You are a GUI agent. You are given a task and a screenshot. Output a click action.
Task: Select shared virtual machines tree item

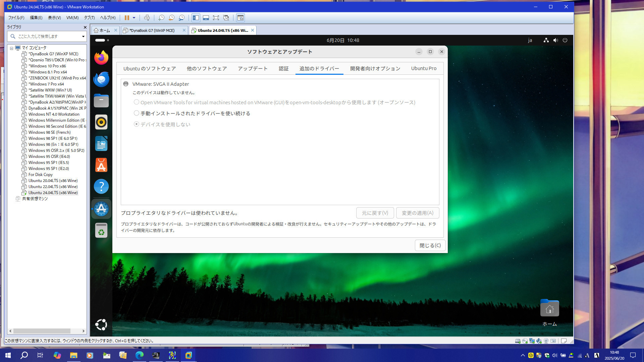click(x=35, y=199)
